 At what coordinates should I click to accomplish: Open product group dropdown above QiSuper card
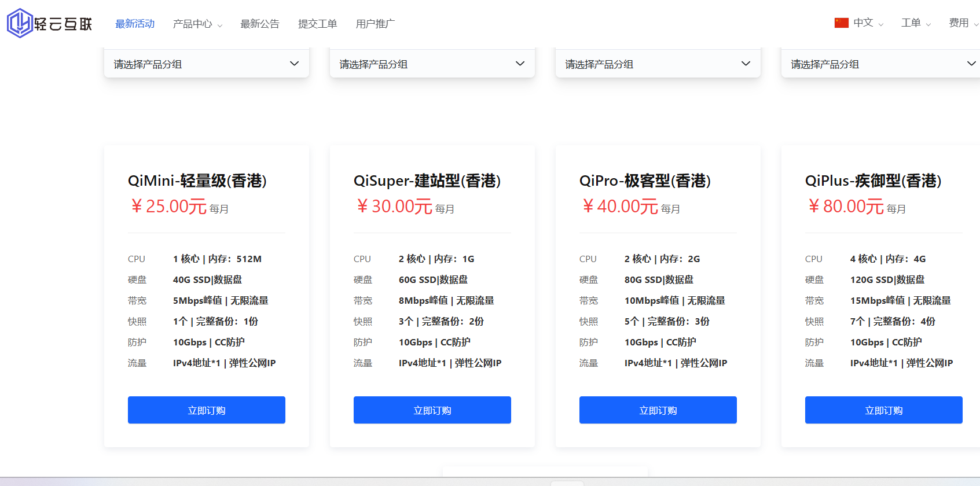pos(432,64)
